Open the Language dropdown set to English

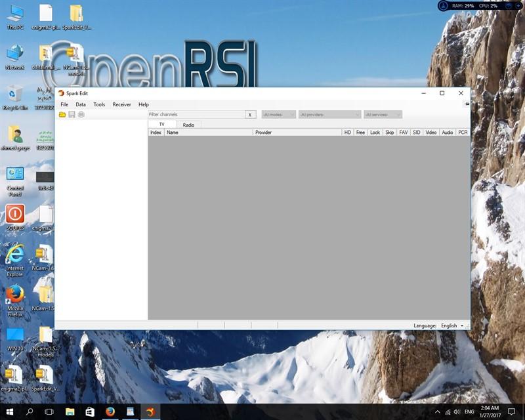pyautogui.click(x=452, y=325)
